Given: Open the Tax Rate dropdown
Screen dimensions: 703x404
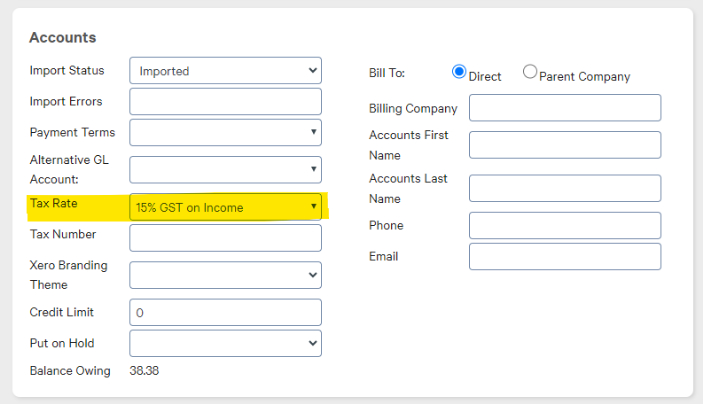Looking at the screenshot, I should click(x=226, y=207).
